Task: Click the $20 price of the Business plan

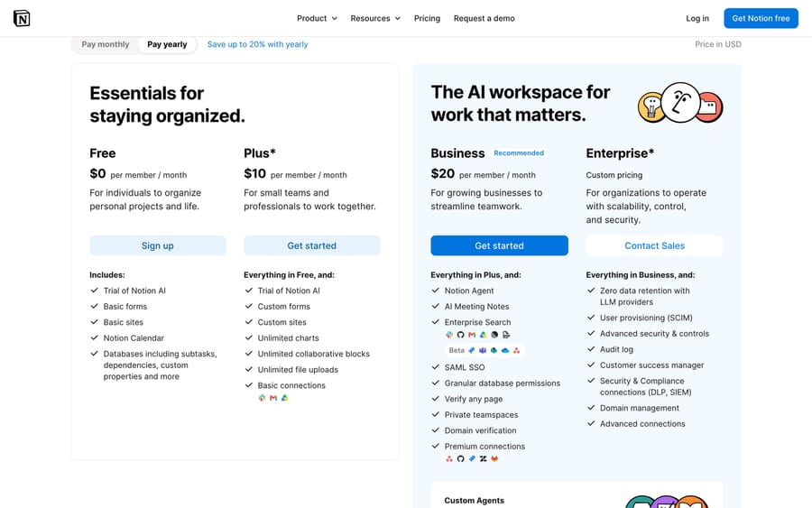Action: 443,173
